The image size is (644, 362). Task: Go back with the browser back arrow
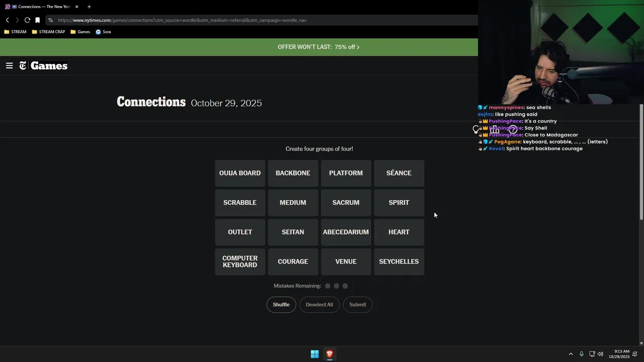click(7, 20)
